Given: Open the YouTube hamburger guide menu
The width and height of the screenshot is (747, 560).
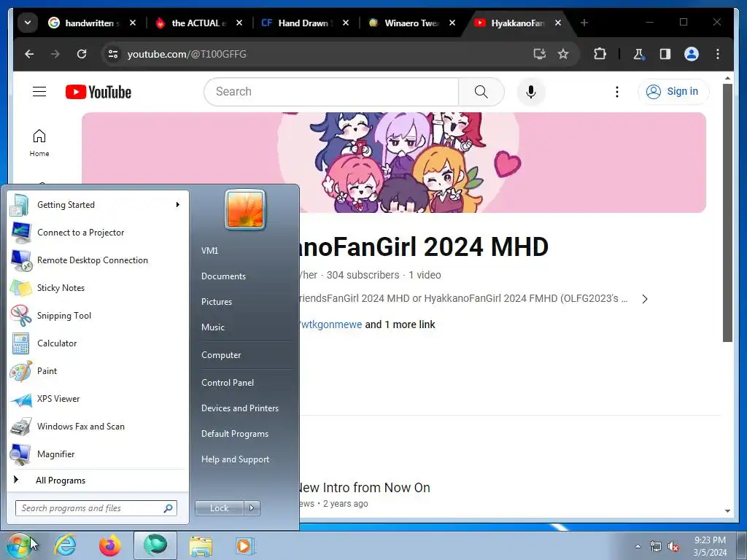Looking at the screenshot, I should [39, 91].
